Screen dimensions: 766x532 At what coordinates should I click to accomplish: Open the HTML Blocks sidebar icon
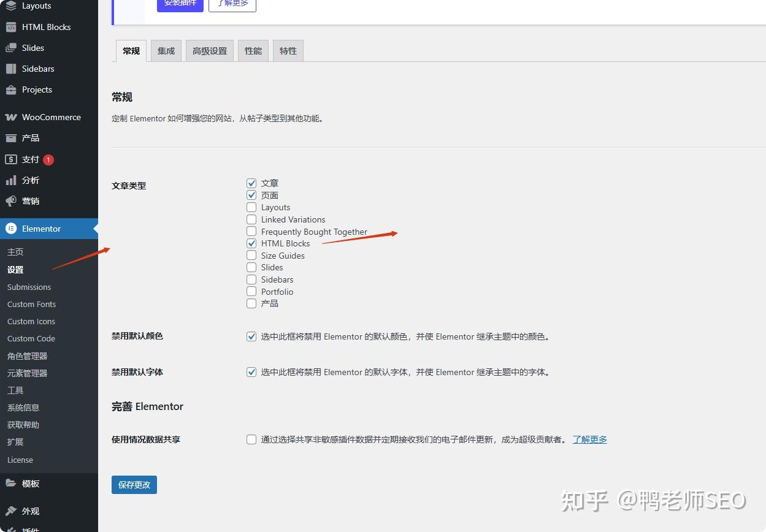pos(11,27)
